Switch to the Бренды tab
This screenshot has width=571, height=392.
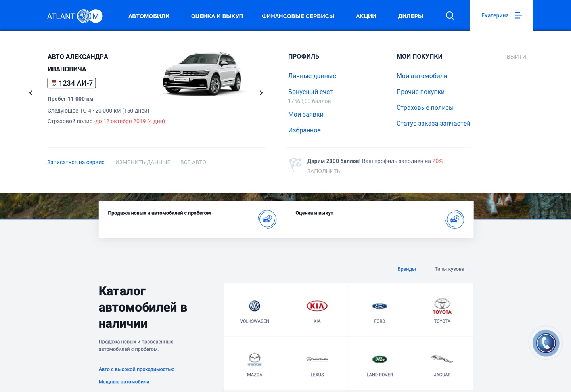tap(406, 269)
